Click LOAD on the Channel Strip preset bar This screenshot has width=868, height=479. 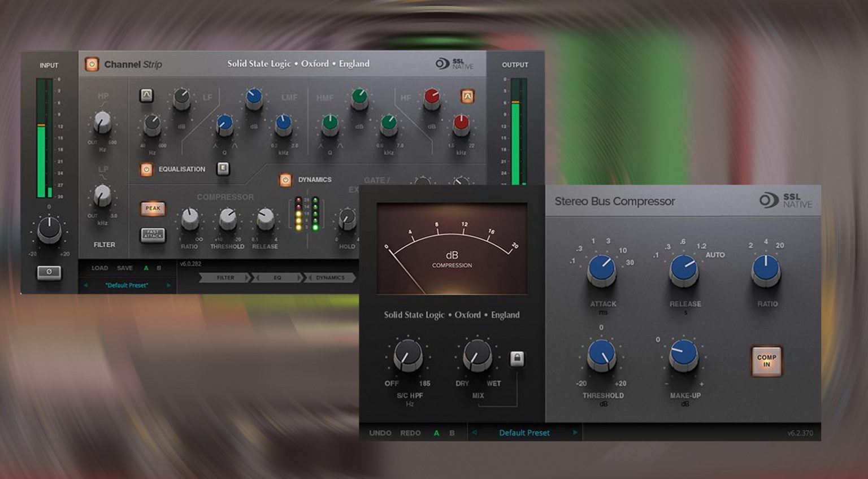(x=99, y=268)
